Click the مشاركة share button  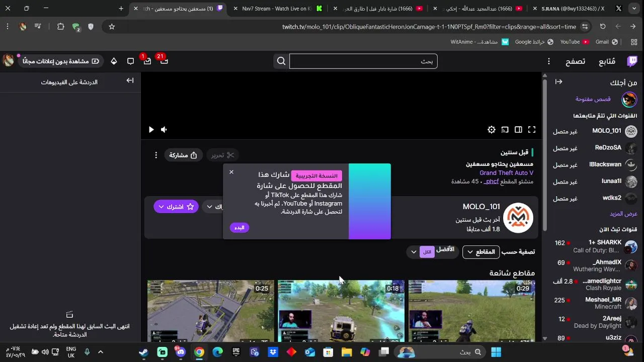183,155
